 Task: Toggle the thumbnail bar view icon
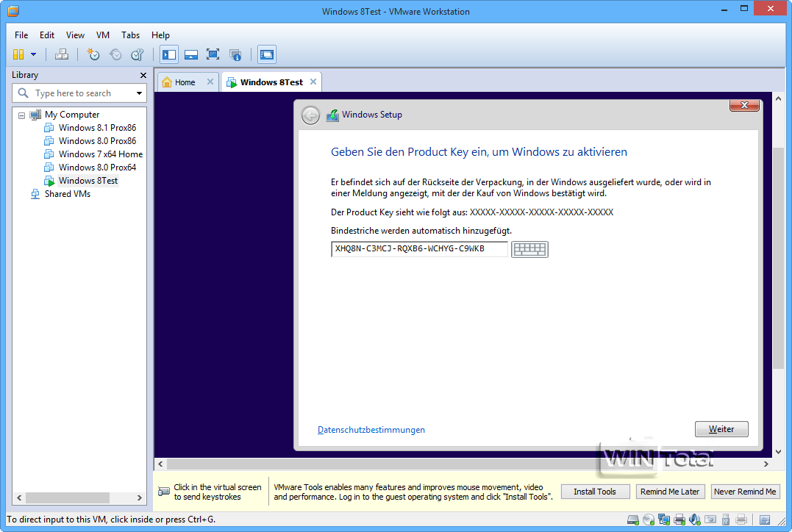click(191, 54)
